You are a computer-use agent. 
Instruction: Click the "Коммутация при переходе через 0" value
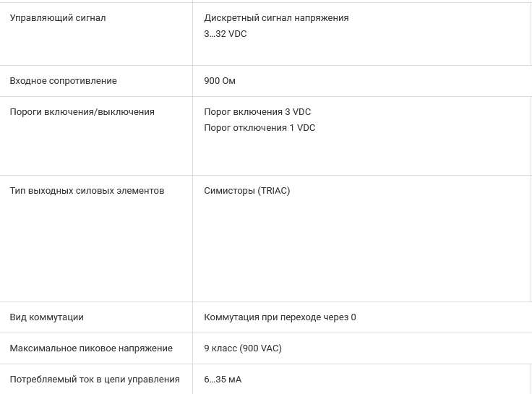(x=280, y=317)
